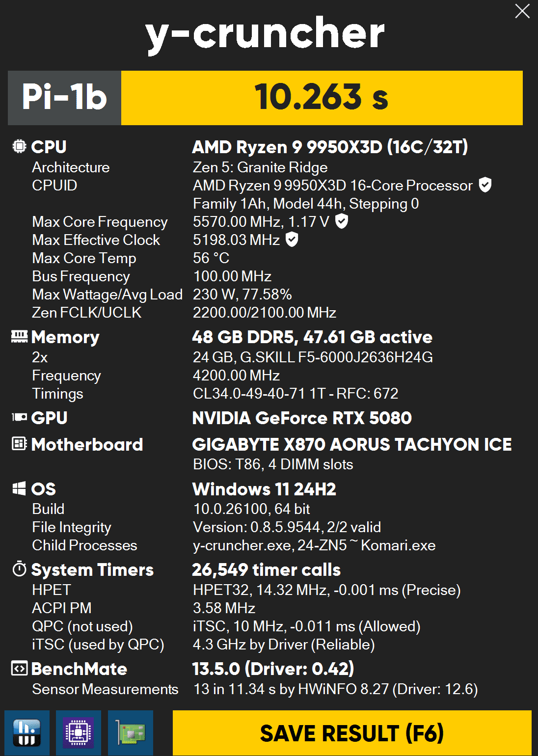Click the shield beside 5198.03 MHz
The image size is (538, 756).
292,239
